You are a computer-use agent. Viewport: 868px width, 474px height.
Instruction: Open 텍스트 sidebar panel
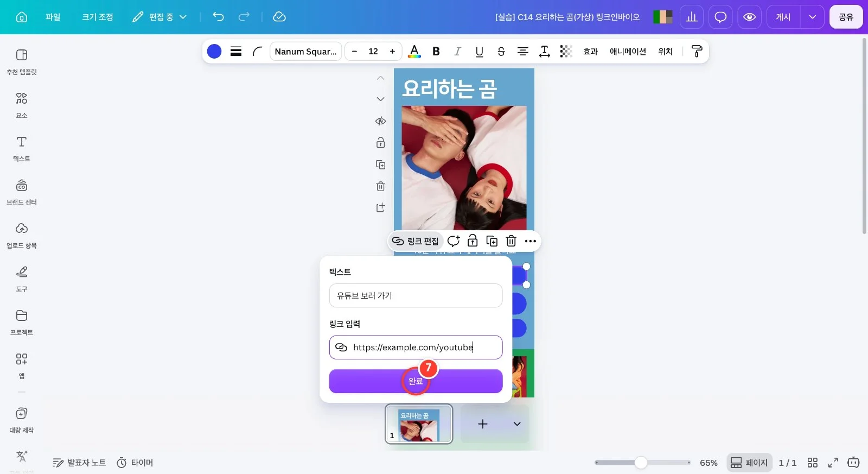(22, 148)
